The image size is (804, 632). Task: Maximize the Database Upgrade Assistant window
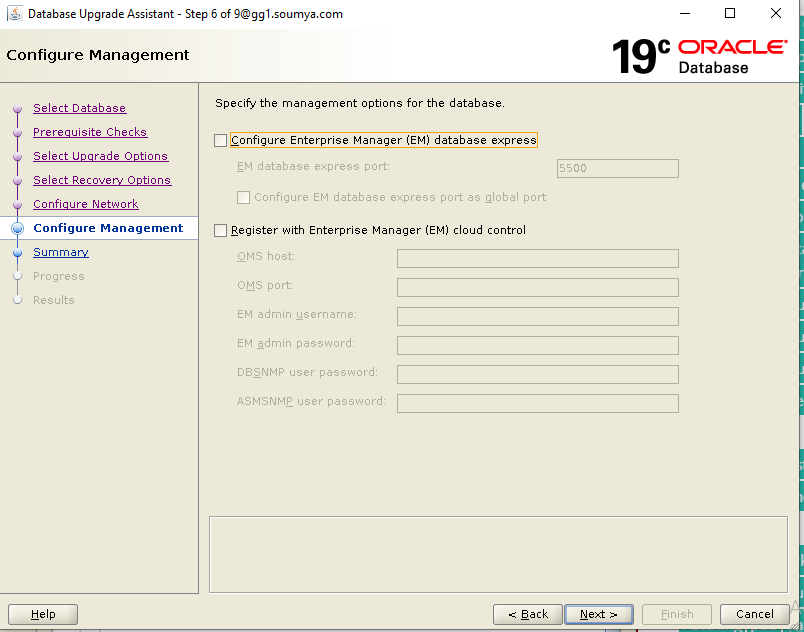pos(730,13)
